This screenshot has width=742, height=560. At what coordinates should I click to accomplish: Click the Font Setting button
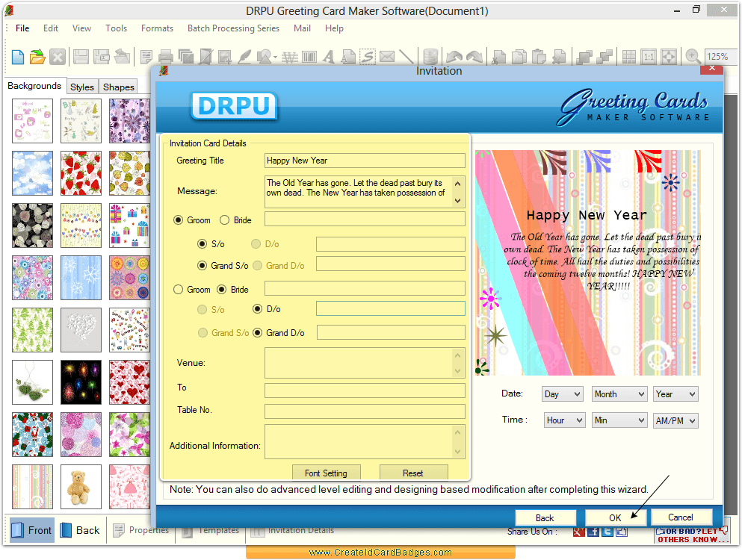pyautogui.click(x=326, y=473)
